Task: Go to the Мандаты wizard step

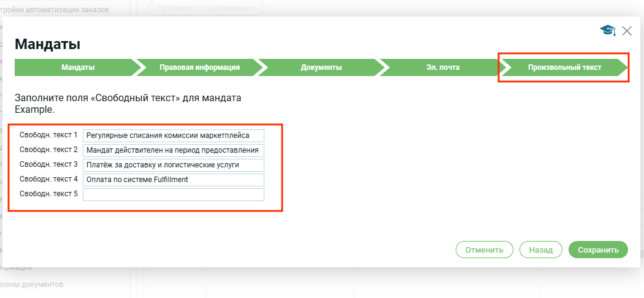Action: (x=78, y=67)
